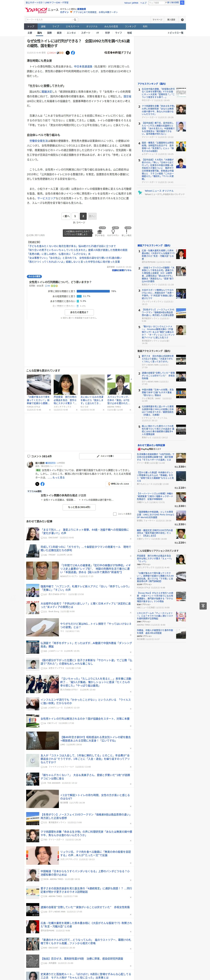React with 新しい視点 exclamation icon
The height and width of the screenshot is (980, 210).
127,232
